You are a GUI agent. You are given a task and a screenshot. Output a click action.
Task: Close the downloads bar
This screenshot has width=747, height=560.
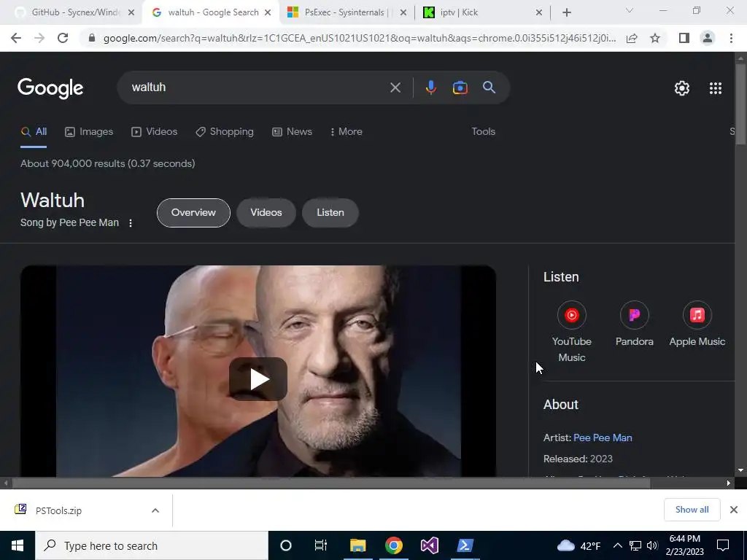(734, 510)
